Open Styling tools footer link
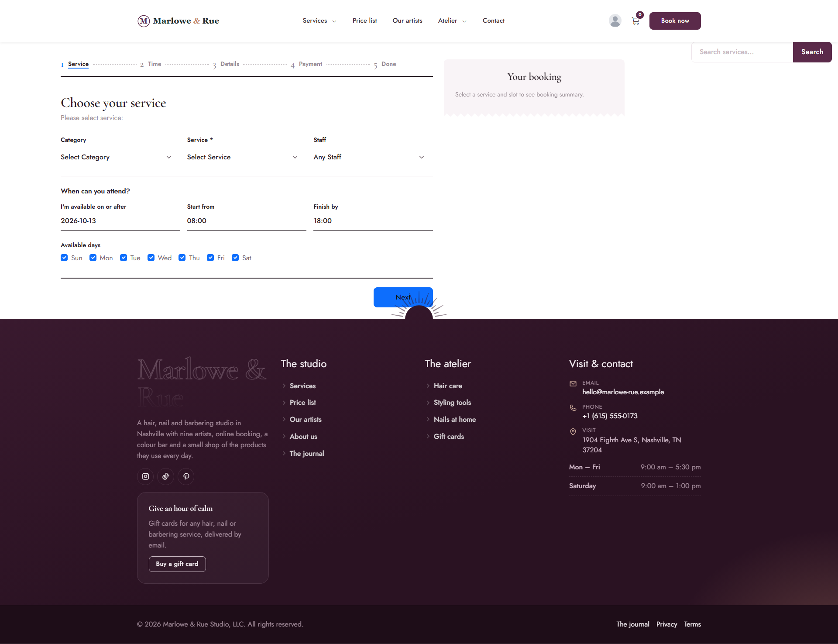 pos(452,402)
